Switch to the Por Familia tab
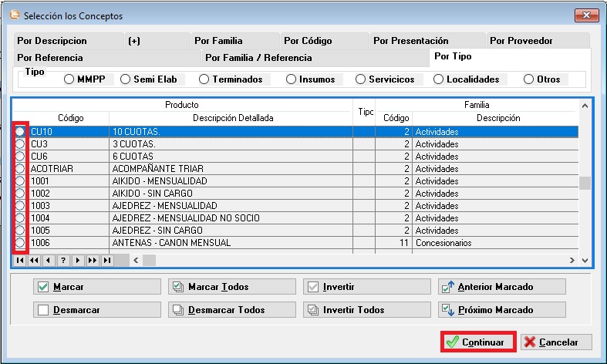Viewport: 607px width, 364px height. click(218, 41)
